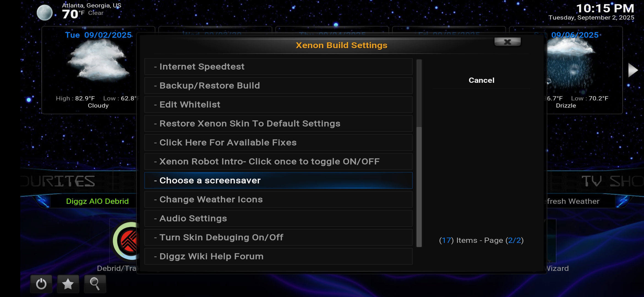Open Diggz Wiki Help Forum link
Screen dimensions: 644x297
tap(278, 256)
